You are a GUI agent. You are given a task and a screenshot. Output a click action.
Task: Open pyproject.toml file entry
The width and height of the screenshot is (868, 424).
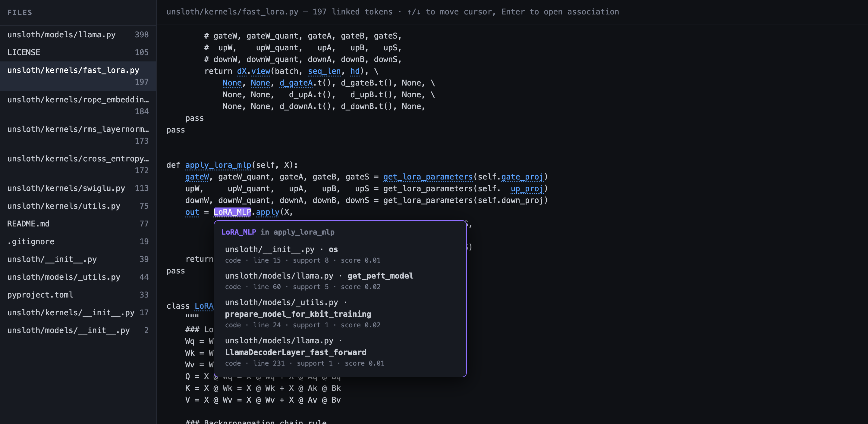click(x=78, y=295)
